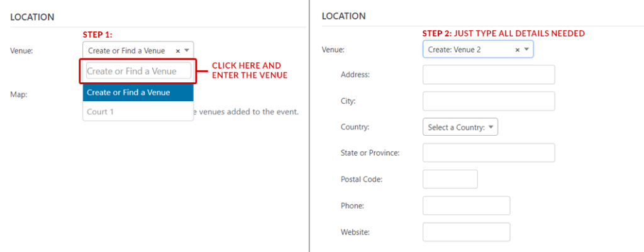Click the Address input field
Image resolution: width=644 pixels, height=252 pixels.
tap(489, 75)
